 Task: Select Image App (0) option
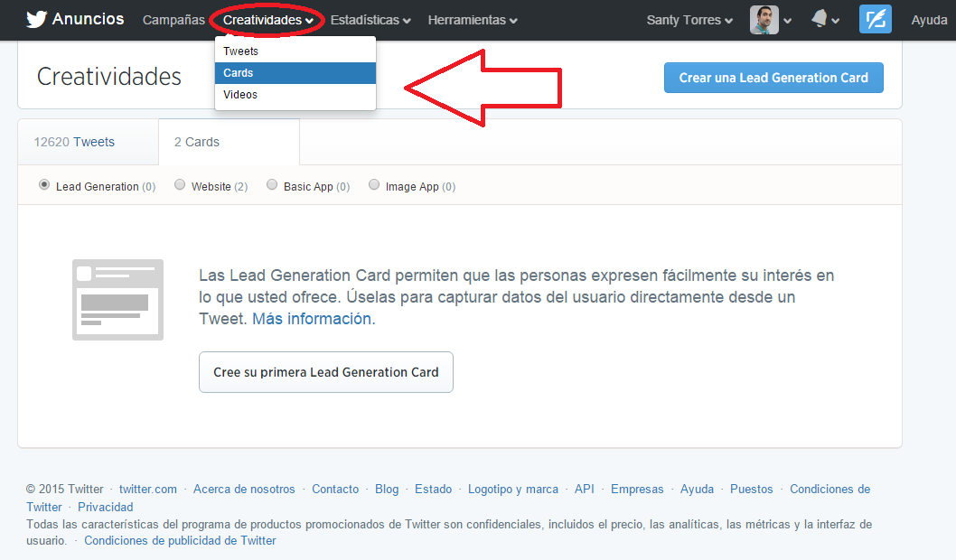pyautogui.click(x=374, y=184)
